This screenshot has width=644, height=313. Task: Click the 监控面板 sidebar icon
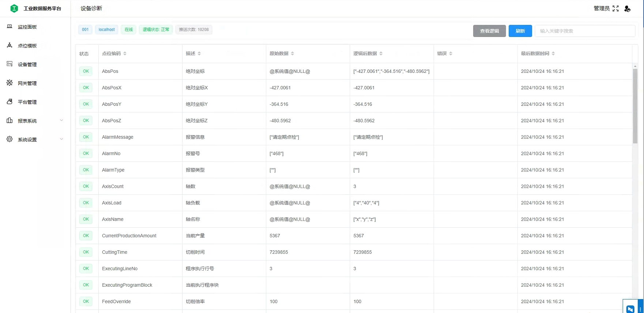click(x=10, y=26)
